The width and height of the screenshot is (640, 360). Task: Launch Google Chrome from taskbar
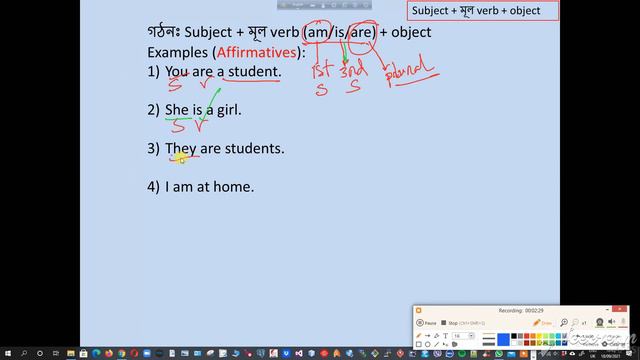click(122, 353)
